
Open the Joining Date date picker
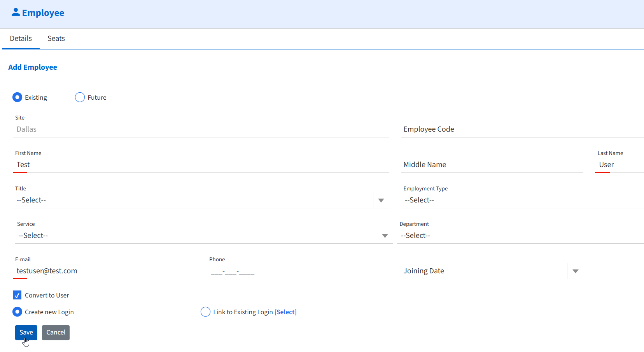click(576, 271)
